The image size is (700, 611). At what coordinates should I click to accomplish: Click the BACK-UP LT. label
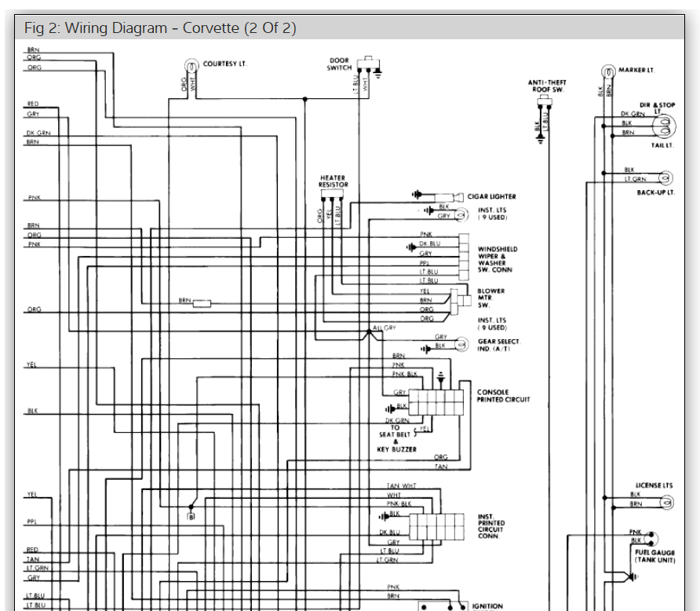click(x=656, y=192)
